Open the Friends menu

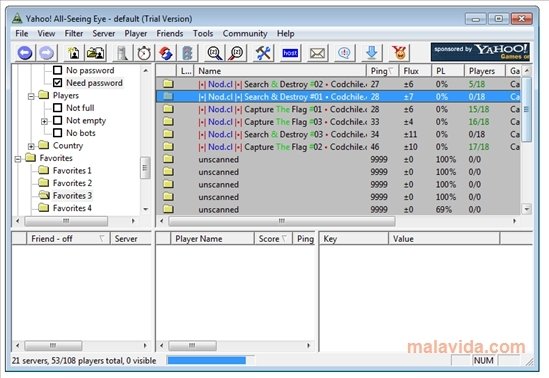pos(170,34)
